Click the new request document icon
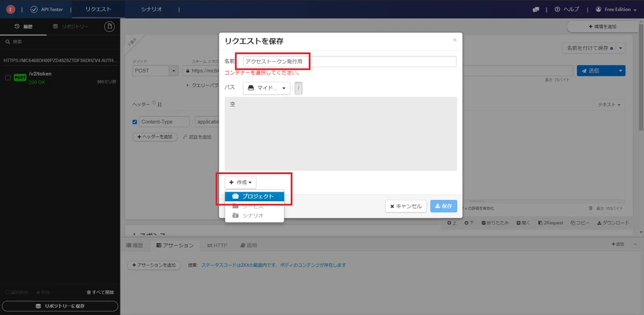644x315 pixels. tap(109, 27)
